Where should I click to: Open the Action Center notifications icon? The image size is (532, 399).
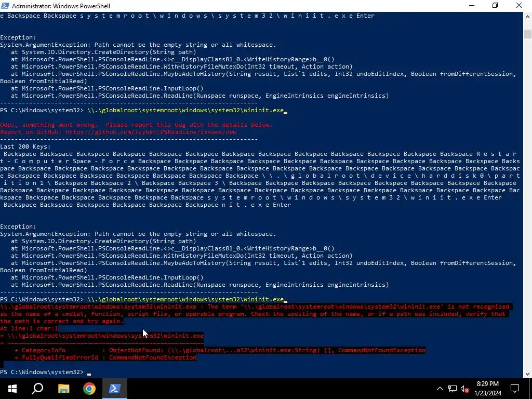(x=515, y=389)
